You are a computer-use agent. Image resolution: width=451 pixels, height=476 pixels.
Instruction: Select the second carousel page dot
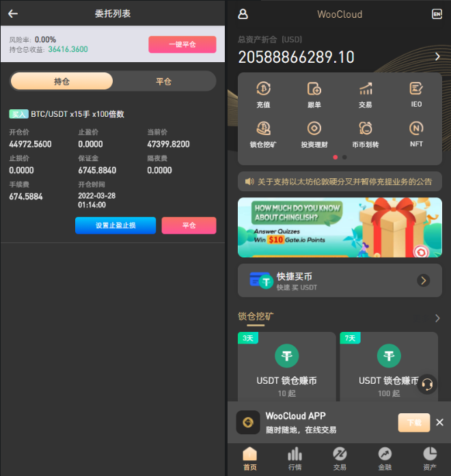[344, 157]
